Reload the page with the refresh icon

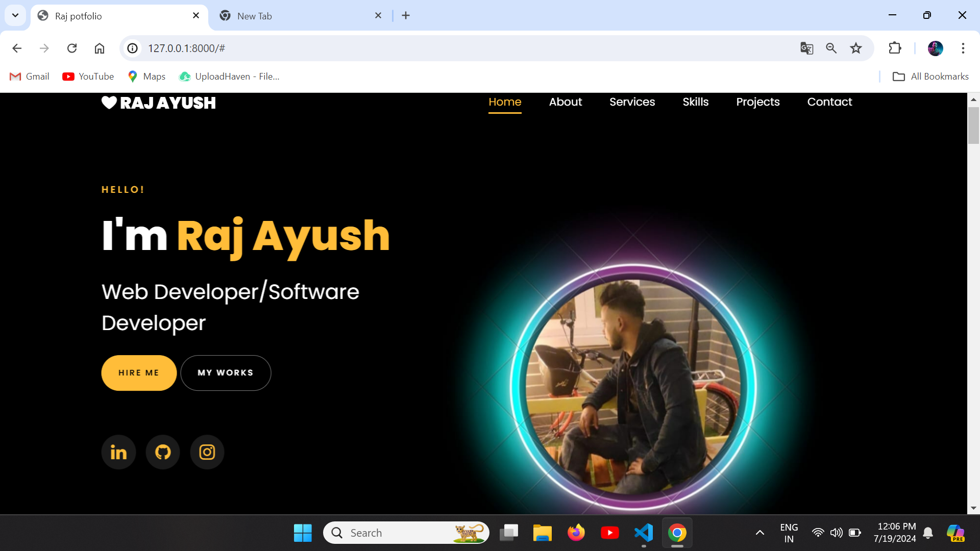tap(72, 48)
